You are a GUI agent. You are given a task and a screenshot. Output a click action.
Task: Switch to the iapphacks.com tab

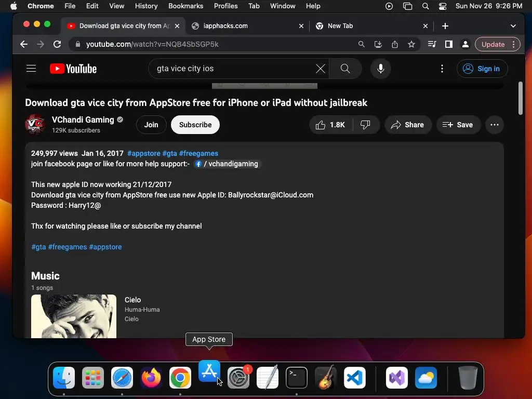tap(248, 26)
